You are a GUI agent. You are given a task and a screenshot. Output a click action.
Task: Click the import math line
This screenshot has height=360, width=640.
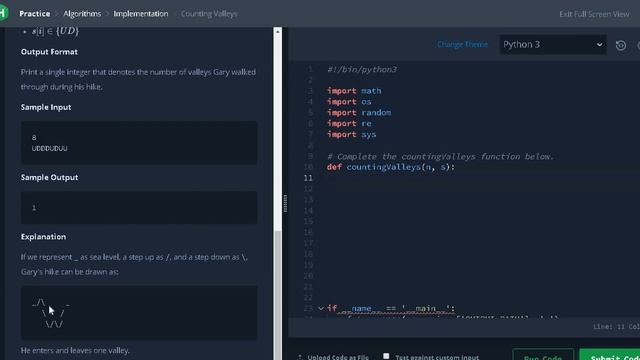pos(354,91)
